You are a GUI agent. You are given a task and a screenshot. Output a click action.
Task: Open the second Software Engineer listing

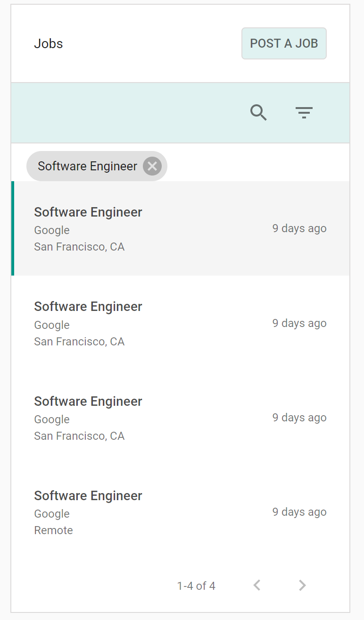[88, 307]
